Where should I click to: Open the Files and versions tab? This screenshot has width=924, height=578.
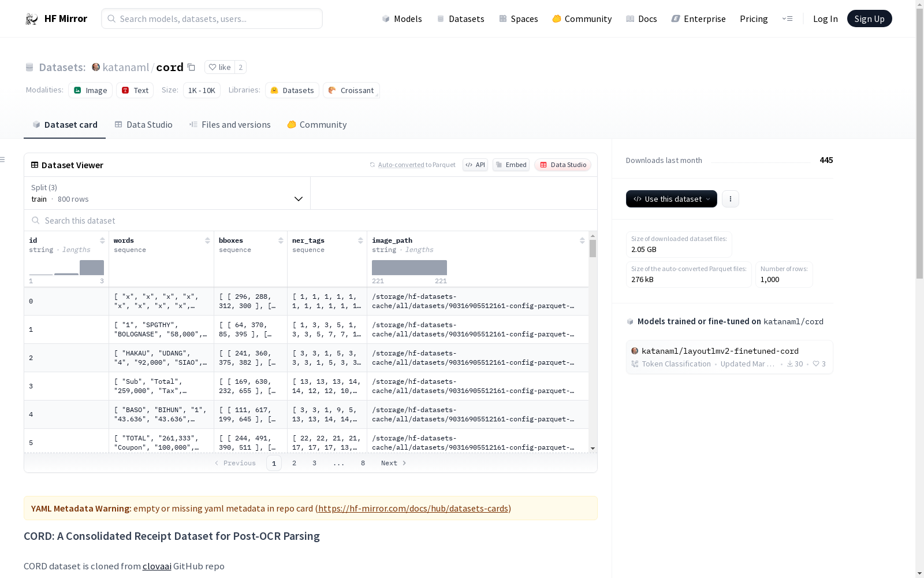click(230, 125)
